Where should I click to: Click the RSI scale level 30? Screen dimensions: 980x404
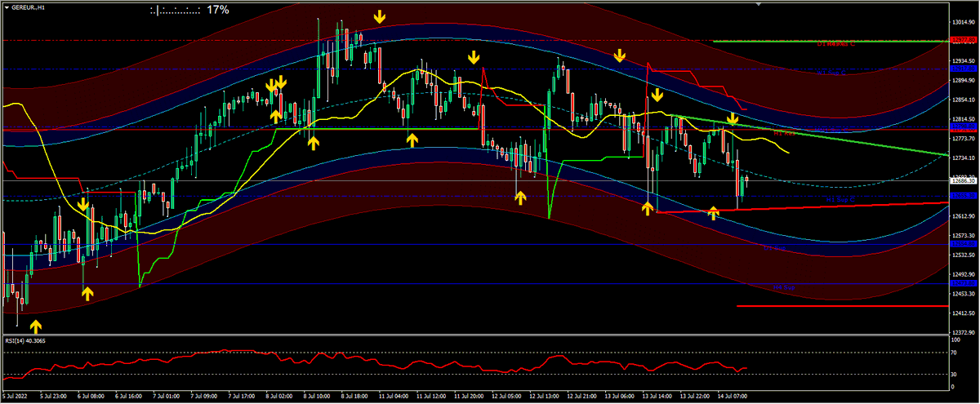click(955, 375)
